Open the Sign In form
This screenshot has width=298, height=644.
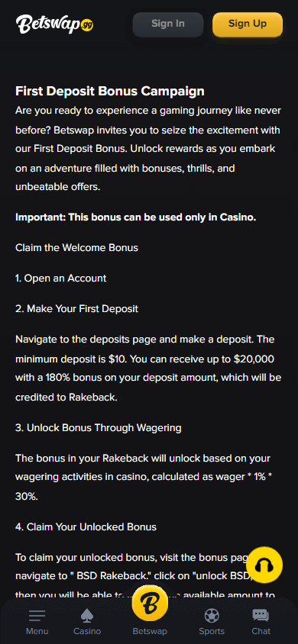[x=167, y=24]
